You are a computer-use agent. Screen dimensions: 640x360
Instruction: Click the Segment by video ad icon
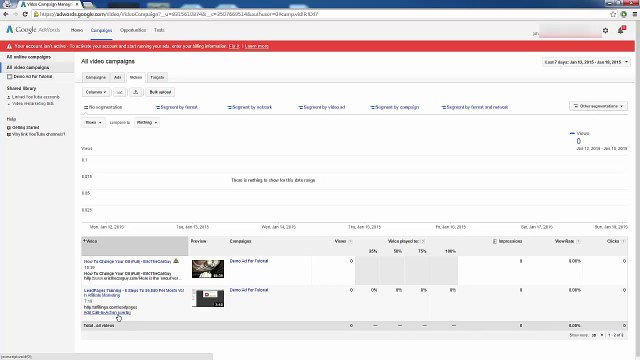(x=300, y=107)
